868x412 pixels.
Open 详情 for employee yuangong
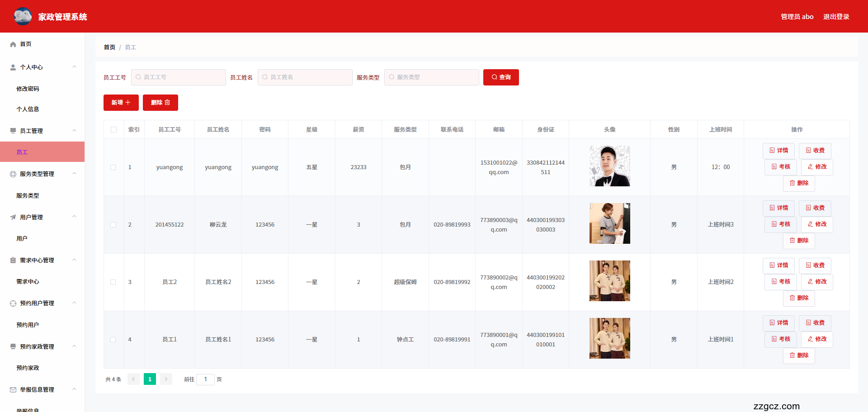[x=778, y=151]
